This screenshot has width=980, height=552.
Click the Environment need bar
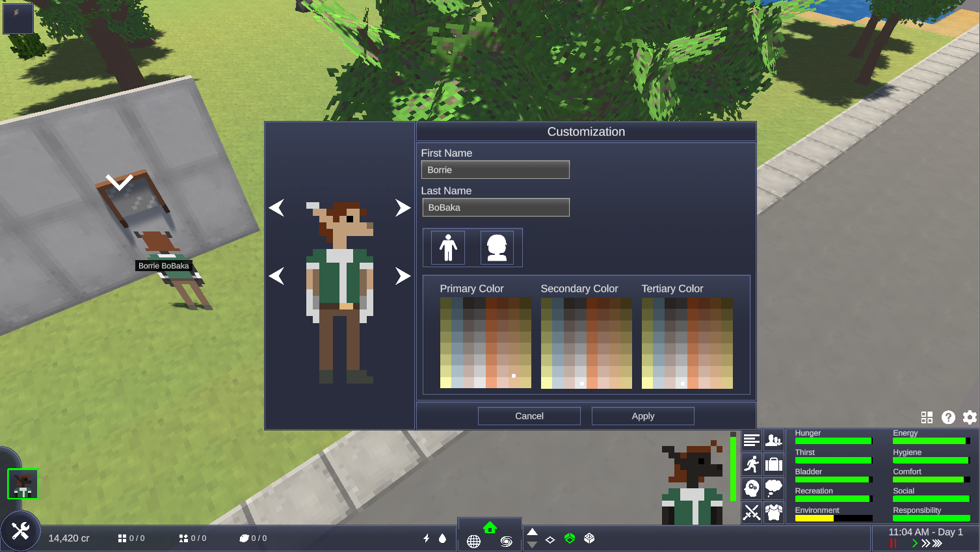click(834, 518)
